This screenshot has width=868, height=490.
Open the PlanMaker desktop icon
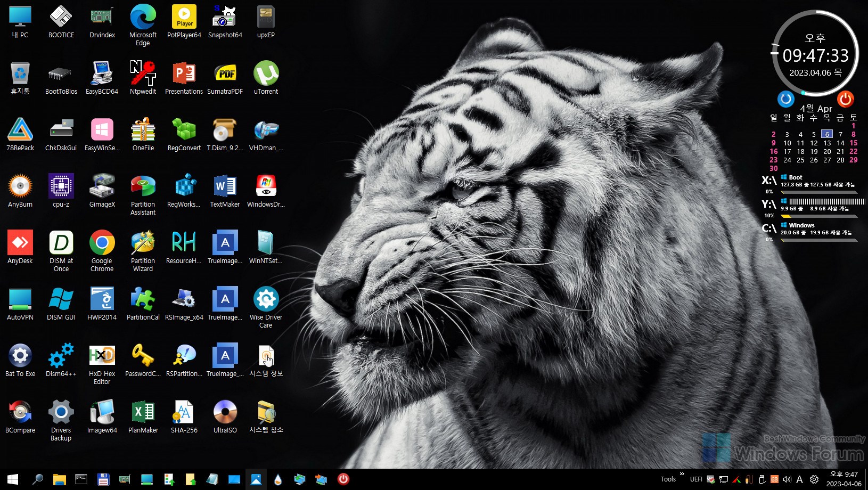(x=143, y=418)
